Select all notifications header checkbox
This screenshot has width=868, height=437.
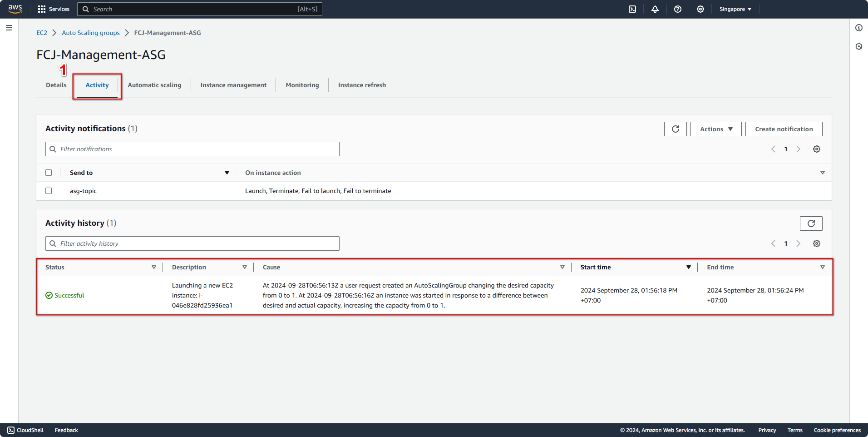click(49, 173)
